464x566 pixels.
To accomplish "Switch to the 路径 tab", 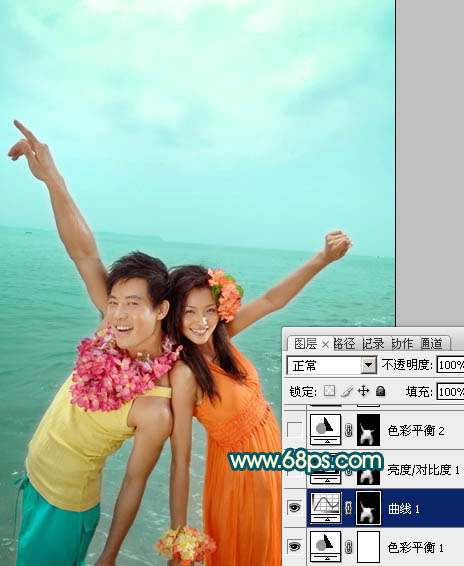I will click(x=344, y=344).
